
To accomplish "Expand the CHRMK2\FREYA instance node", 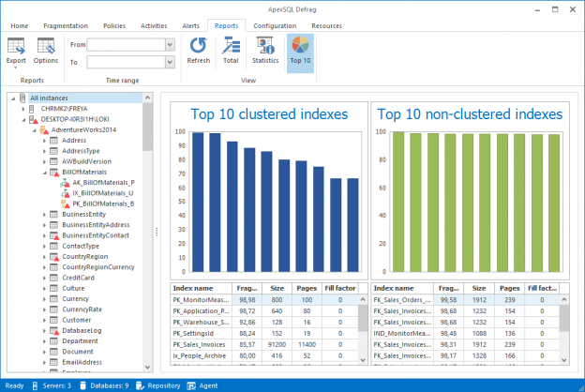I will click(x=23, y=109).
